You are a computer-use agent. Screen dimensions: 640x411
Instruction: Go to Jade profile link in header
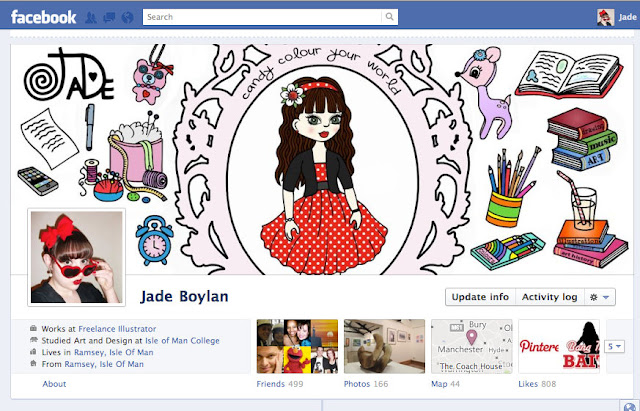click(x=627, y=17)
